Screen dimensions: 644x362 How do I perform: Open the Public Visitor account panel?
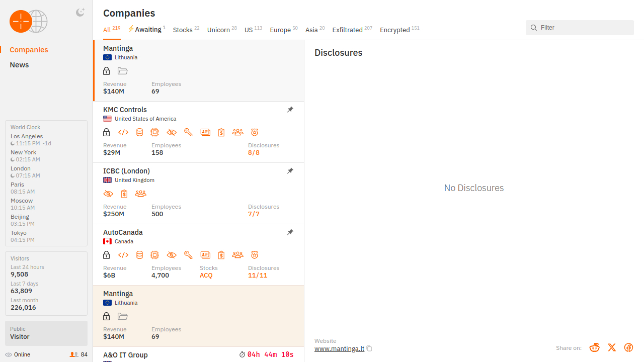click(46, 333)
